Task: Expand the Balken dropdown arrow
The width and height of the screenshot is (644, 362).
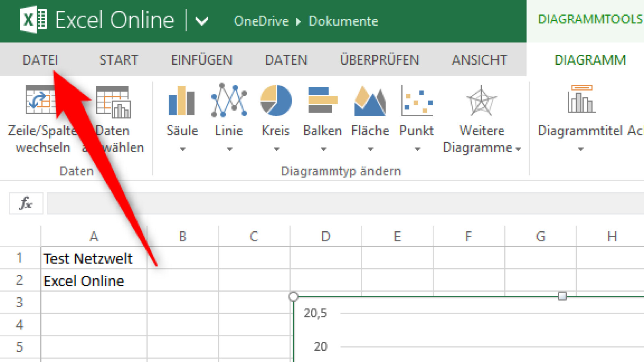Action: [323, 149]
